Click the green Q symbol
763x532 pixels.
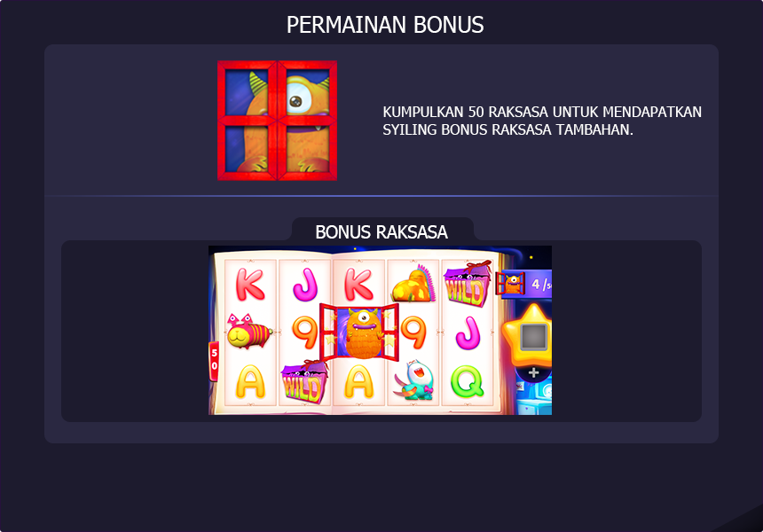(x=468, y=381)
